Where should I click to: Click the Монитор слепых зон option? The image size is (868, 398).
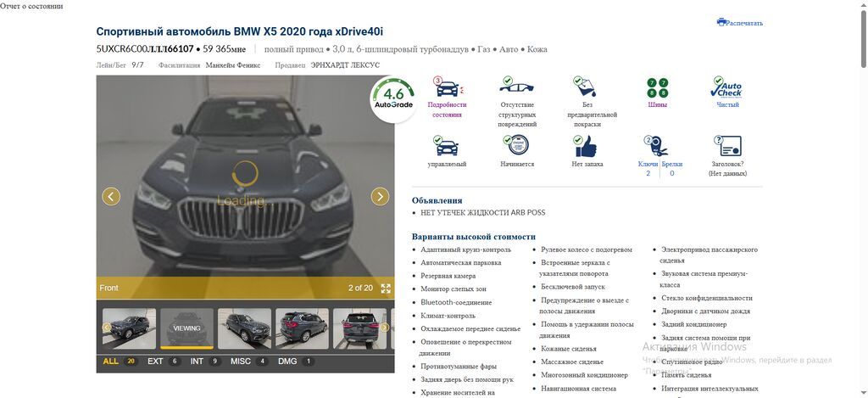coord(455,289)
